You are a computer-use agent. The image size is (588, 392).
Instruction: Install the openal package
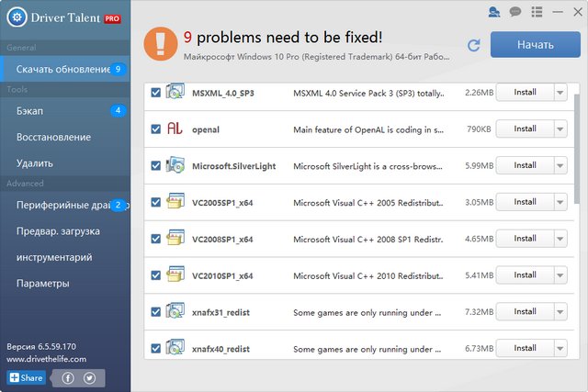click(x=525, y=129)
